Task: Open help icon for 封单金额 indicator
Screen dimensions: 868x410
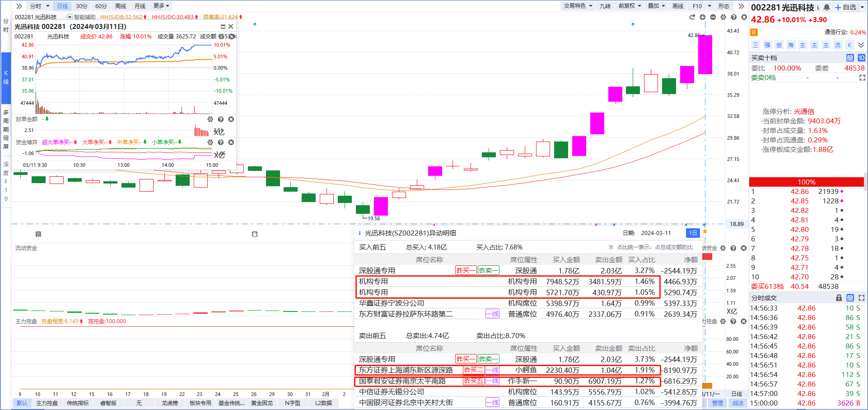Action: (x=220, y=119)
